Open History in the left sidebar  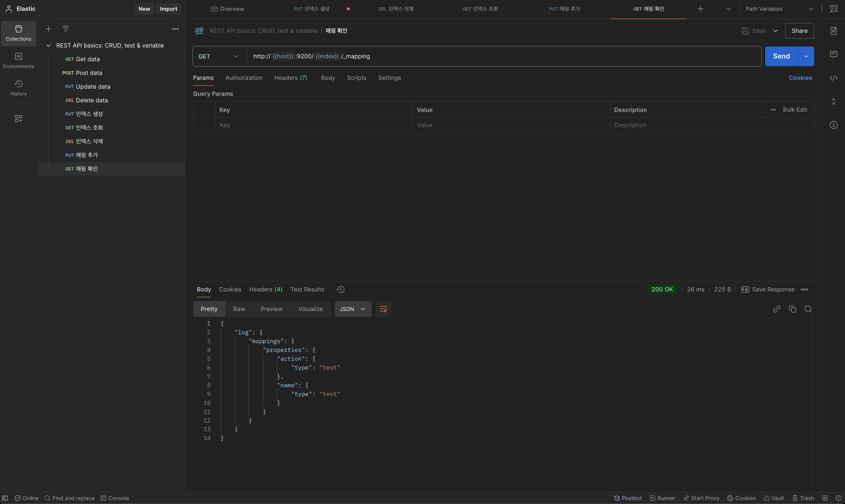point(18,88)
